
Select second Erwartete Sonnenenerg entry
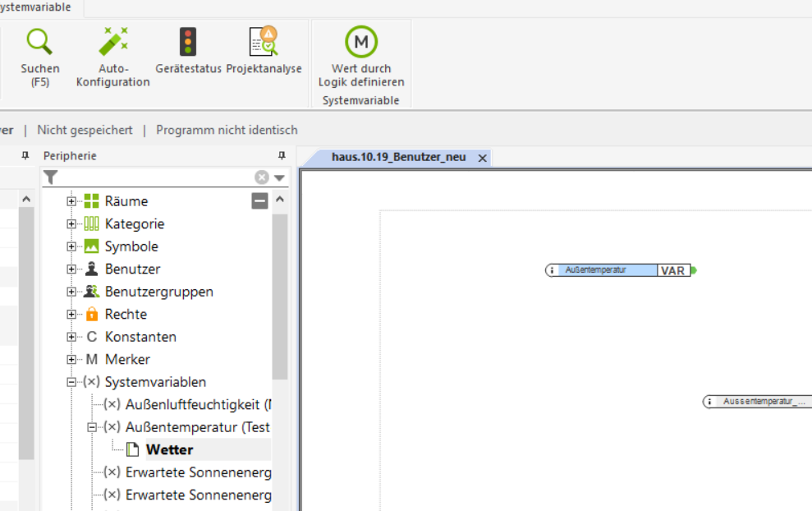[x=199, y=495]
